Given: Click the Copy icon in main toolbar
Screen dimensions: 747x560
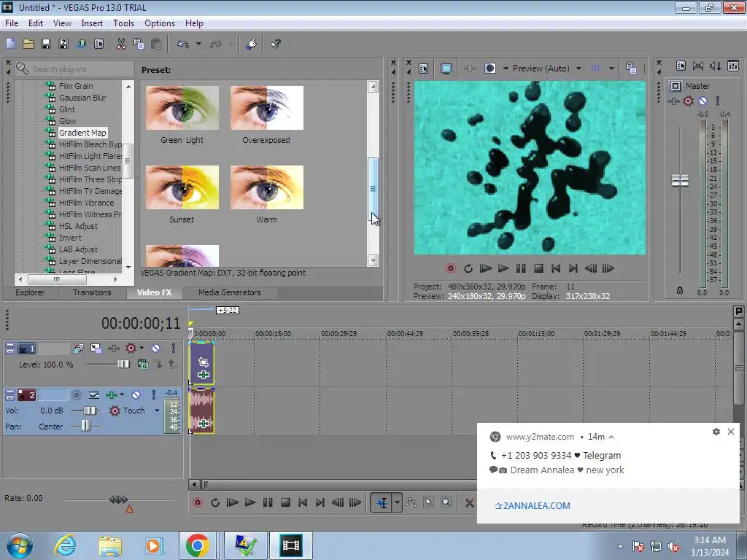Looking at the screenshot, I should (x=139, y=44).
